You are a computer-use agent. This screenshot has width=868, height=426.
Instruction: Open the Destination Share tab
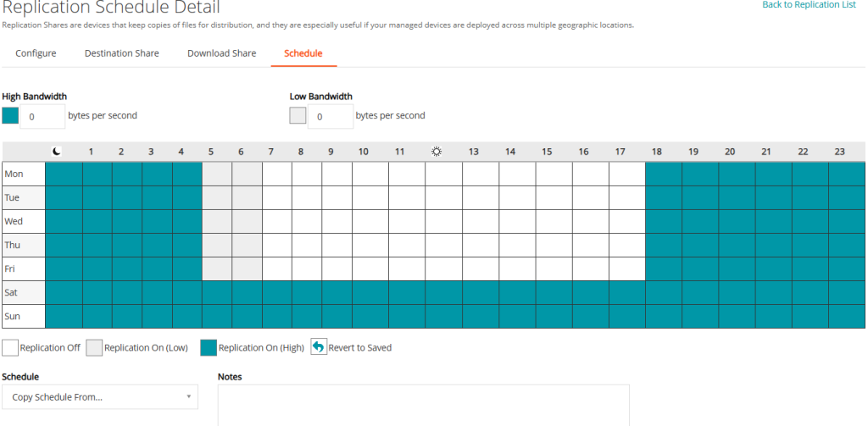click(x=121, y=53)
